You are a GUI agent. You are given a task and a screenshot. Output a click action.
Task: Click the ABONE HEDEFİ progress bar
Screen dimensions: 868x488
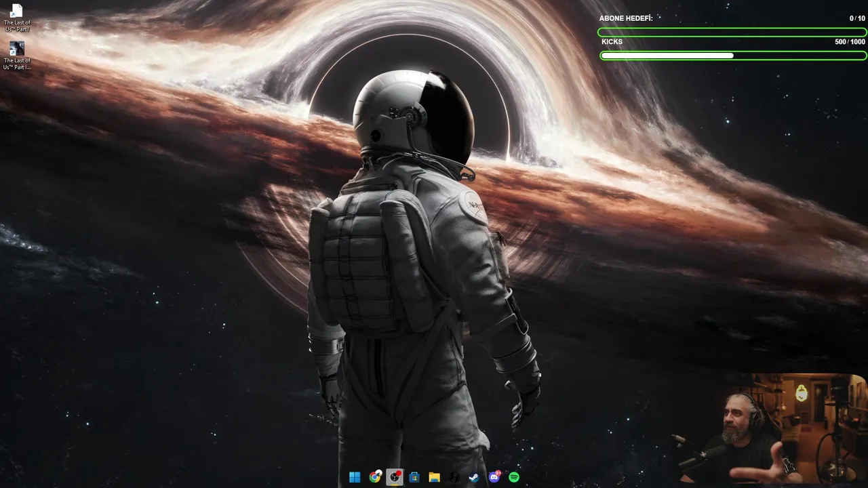[x=732, y=32]
